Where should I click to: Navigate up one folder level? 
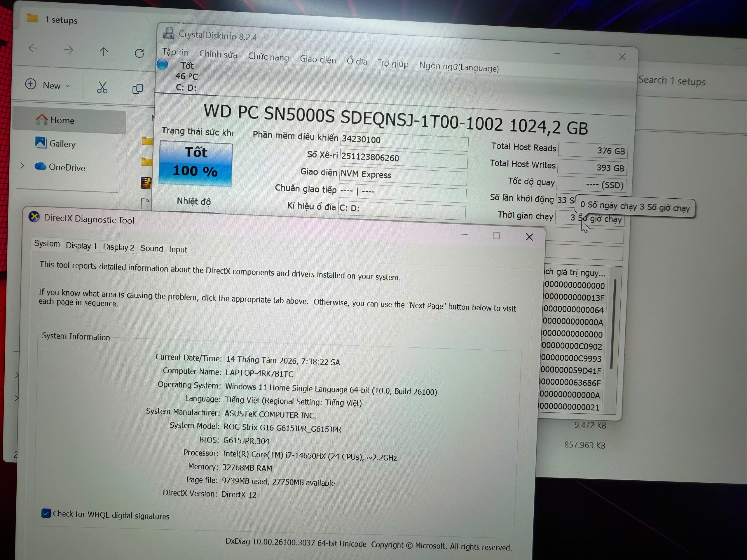(x=104, y=51)
